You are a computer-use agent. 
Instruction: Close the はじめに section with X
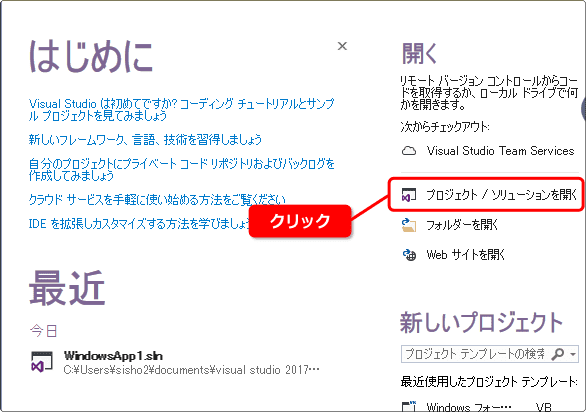342,46
